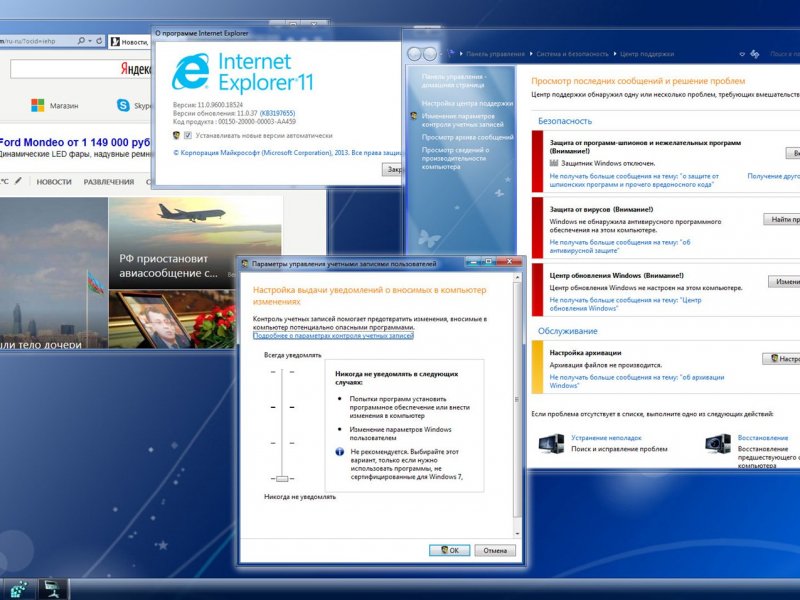Screen dimensions: 800x600
Task: Open Изменение параметров контроля учетных записей link
Action: (x=462, y=120)
